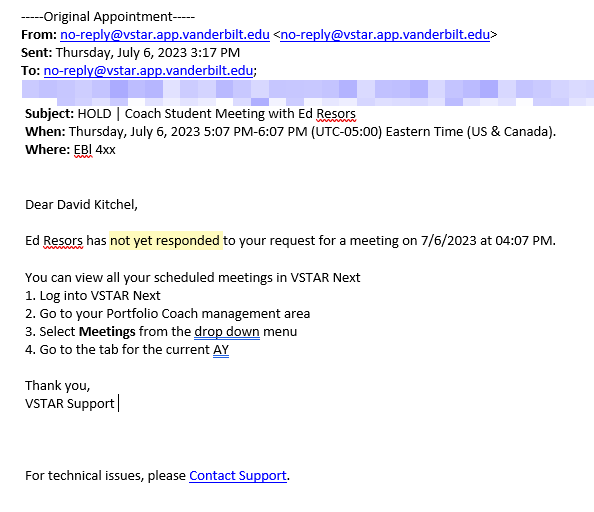
Task: Click the misspelled word EBl in Where line
Action: click(83, 150)
